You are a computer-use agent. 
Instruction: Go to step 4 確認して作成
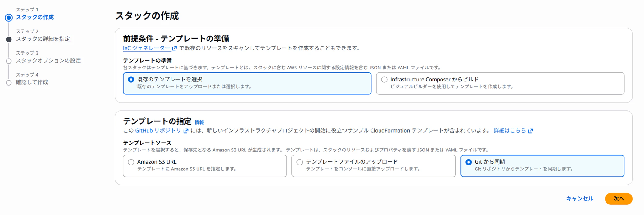[32, 82]
